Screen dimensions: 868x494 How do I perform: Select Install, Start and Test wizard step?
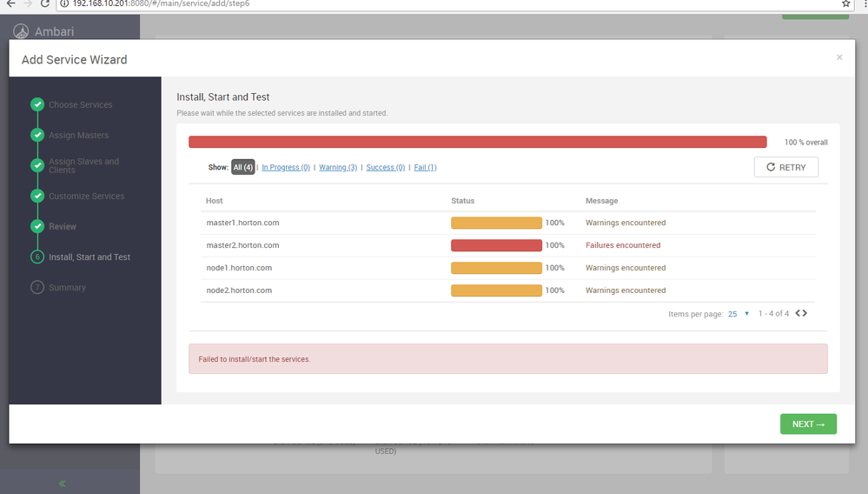pos(89,257)
